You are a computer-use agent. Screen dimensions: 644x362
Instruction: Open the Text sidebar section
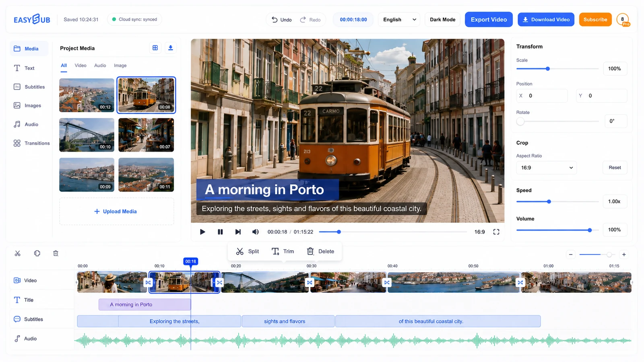tap(24, 68)
